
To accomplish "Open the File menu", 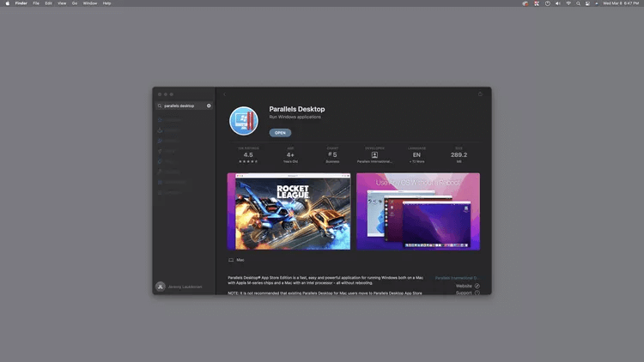I will (x=36, y=3).
